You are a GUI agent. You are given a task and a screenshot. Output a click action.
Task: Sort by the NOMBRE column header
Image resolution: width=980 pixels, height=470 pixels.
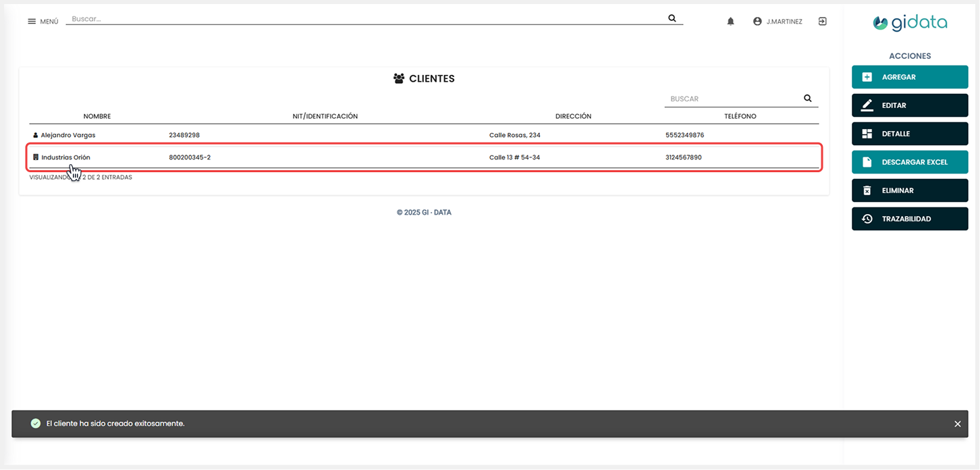(97, 116)
